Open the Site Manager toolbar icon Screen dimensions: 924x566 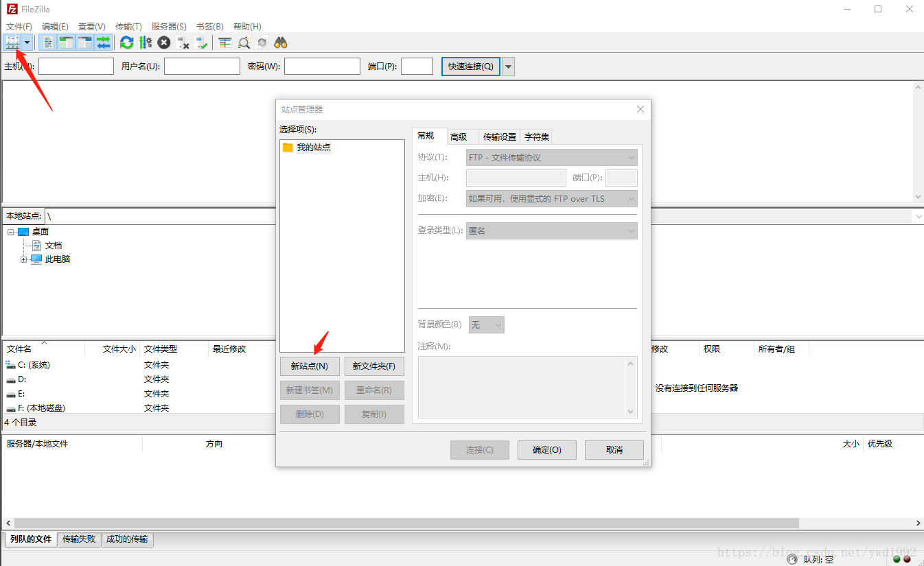12,43
